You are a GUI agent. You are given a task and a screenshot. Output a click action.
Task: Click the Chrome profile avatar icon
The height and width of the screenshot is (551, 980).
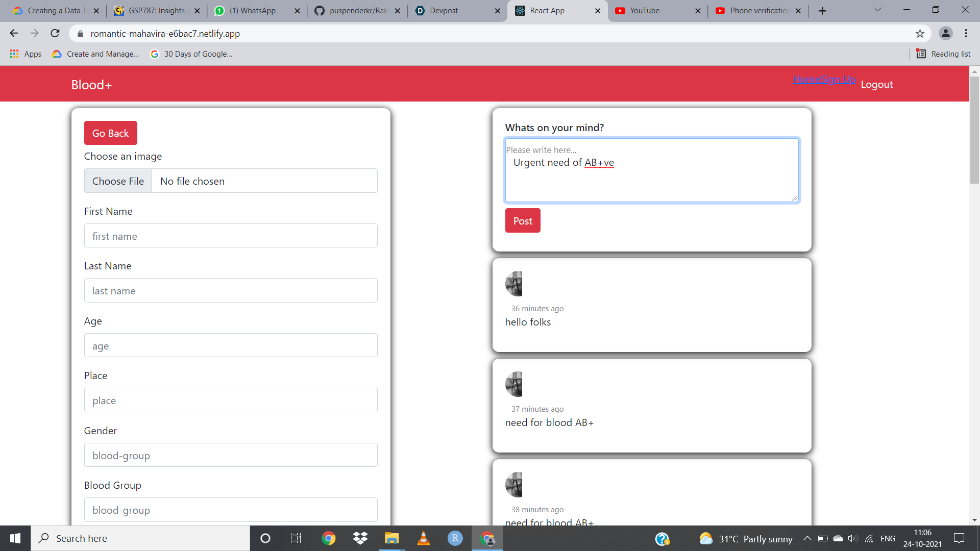point(945,34)
